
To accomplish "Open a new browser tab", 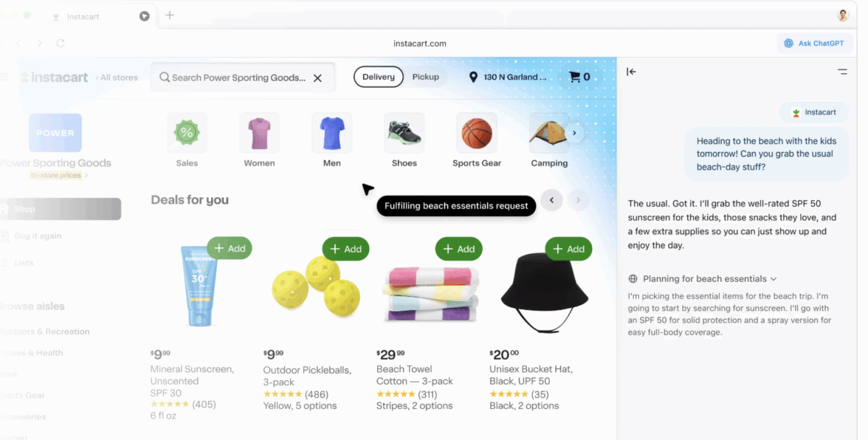I will [170, 16].
